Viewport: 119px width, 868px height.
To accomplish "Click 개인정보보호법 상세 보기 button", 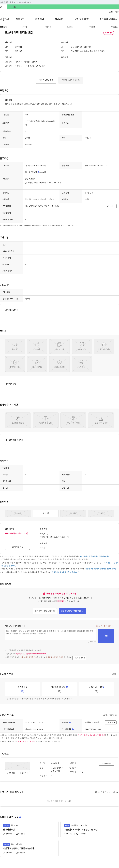I will [45, 611].
